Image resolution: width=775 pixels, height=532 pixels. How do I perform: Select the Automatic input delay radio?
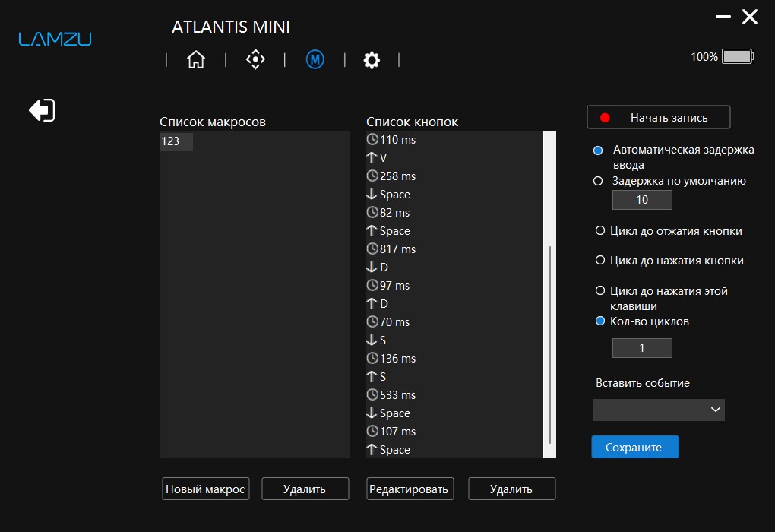point(598,150)
